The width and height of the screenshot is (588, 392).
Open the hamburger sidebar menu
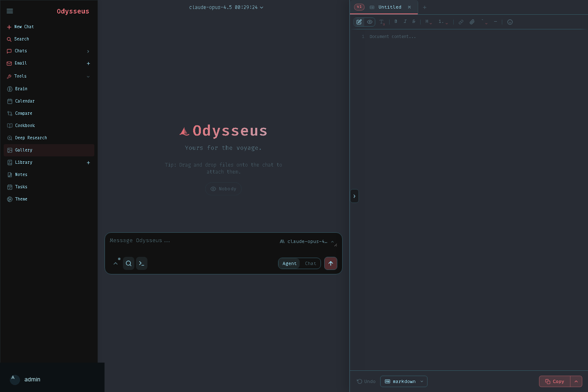pos(10,11)
